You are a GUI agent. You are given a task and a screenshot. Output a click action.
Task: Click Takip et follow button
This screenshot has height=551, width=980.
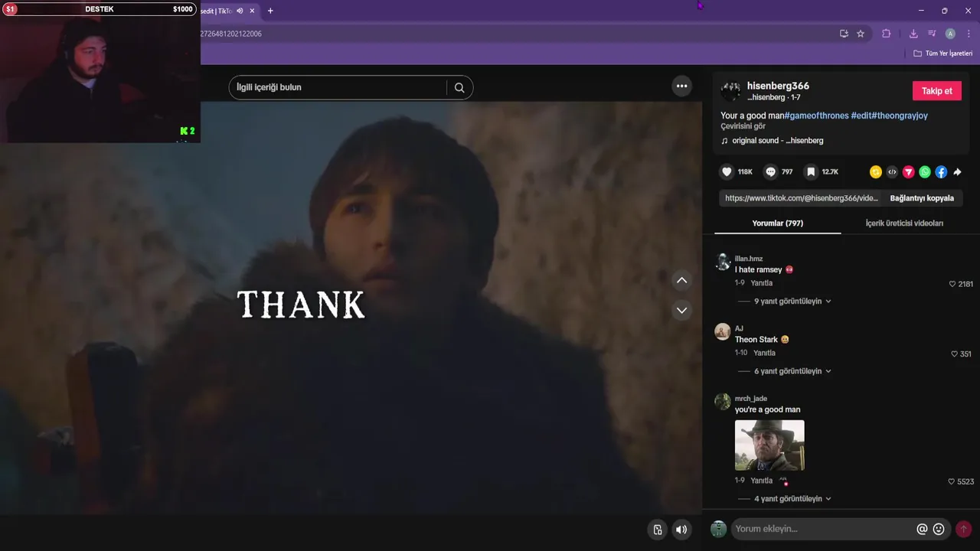pyautogui.click(x=936, y=91)
